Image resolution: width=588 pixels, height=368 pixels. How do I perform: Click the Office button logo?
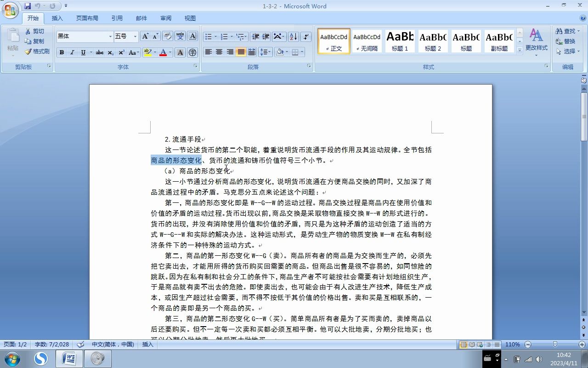tap(10, 10)
